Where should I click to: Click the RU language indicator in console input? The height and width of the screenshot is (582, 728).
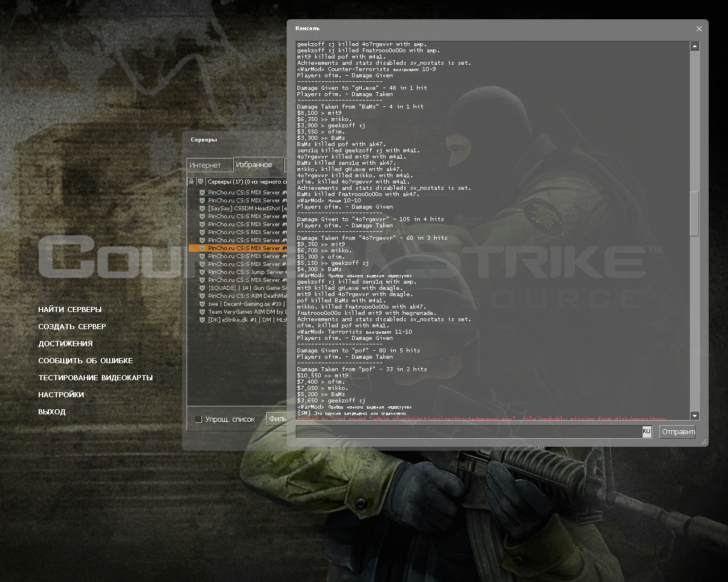click(647, 432)
